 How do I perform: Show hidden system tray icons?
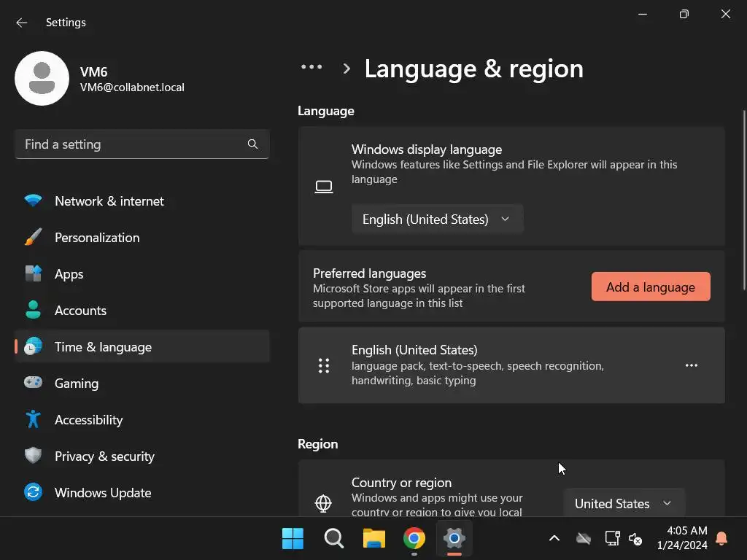pyautogui.click(x=554, y=539)
